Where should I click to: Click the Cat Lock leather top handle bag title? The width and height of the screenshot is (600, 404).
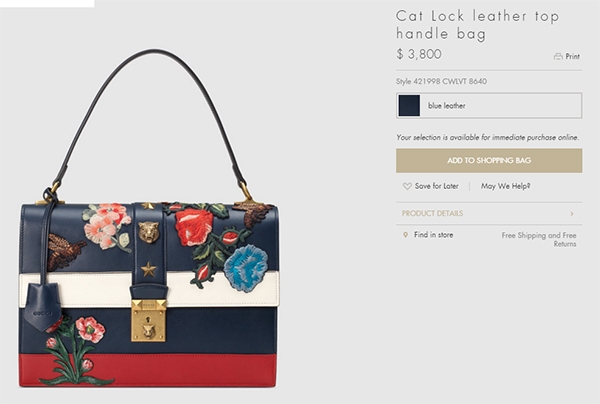point(478,25)
